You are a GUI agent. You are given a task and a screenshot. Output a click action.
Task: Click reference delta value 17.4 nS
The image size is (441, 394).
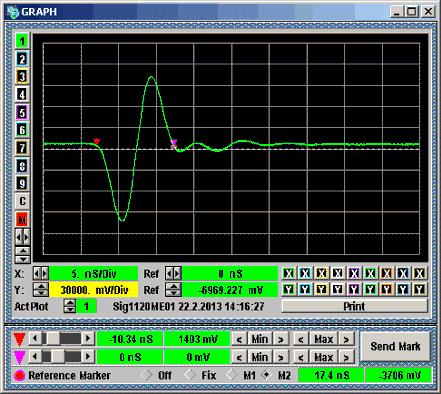tap(331, 375)
